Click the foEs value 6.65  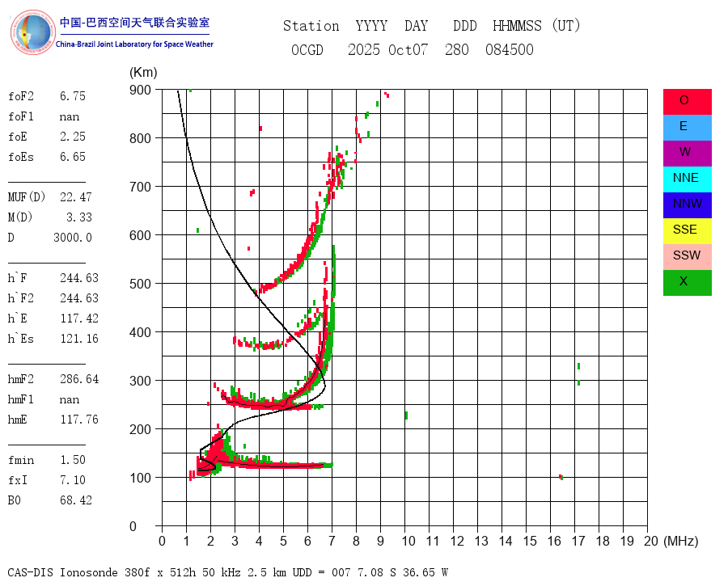tap(73, 157)
